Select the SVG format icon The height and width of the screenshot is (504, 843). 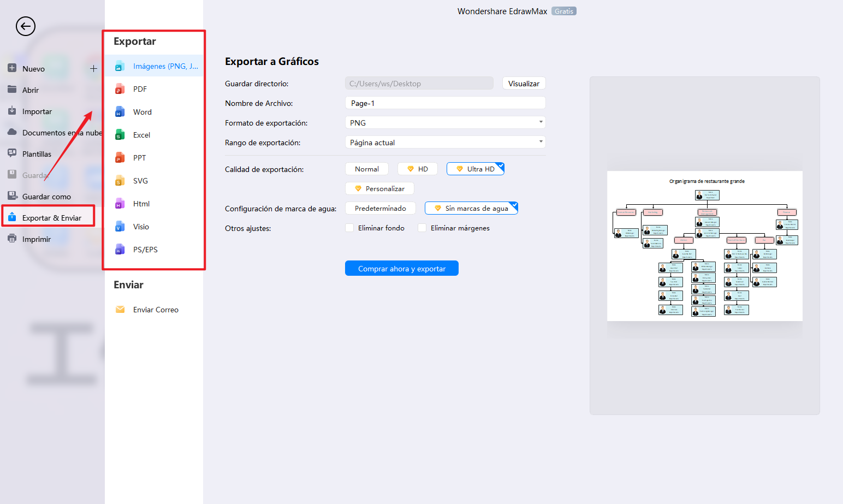[120, 181]
